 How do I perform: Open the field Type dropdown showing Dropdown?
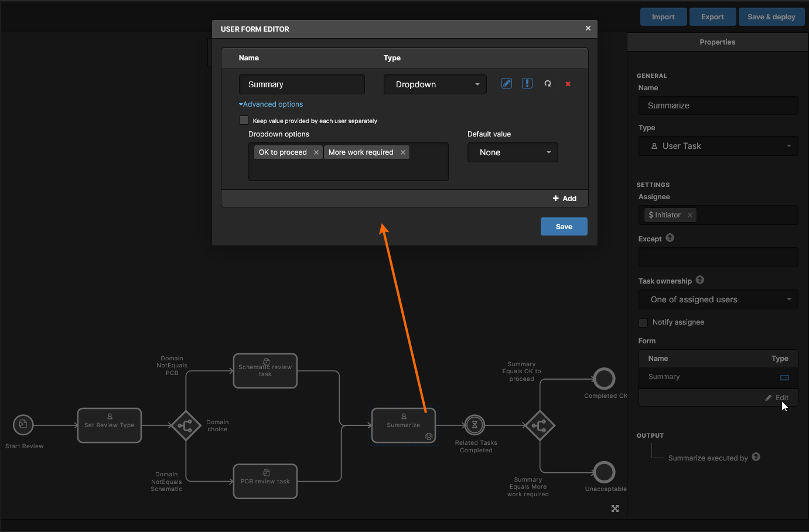pyautogui.click(x=435, y=84)
